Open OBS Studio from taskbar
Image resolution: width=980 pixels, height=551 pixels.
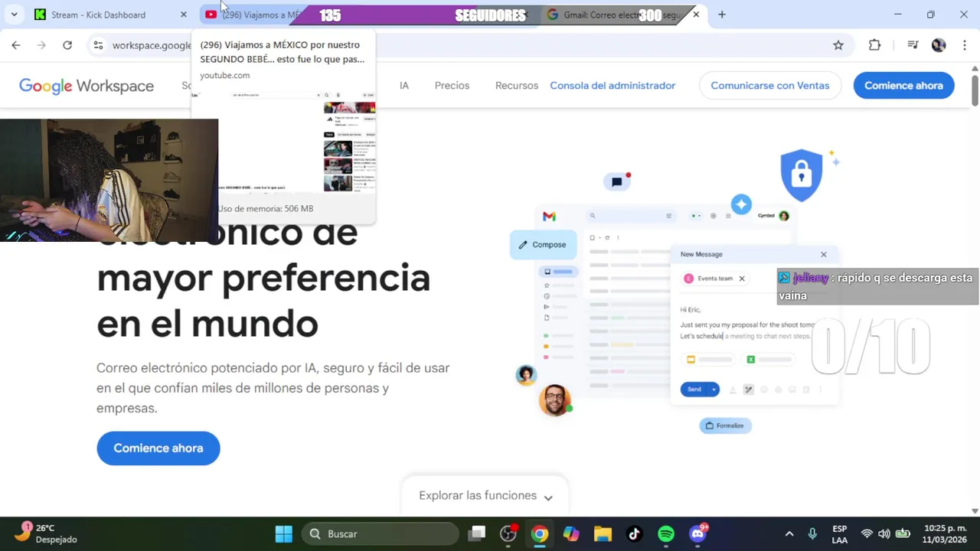point(508,534)
